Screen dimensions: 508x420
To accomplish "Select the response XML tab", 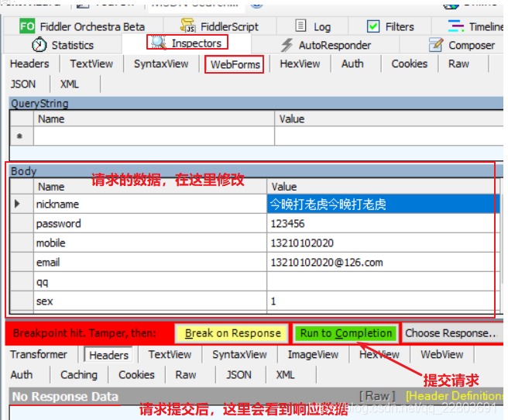I will click(285, 374).
